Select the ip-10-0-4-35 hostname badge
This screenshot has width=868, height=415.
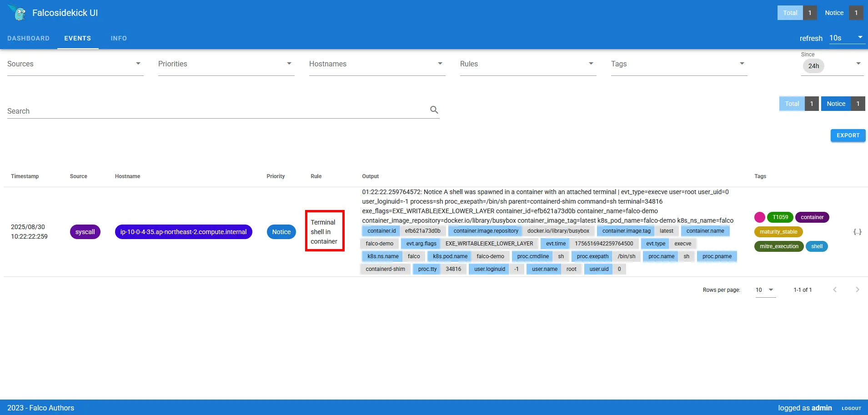coord(184,232)
